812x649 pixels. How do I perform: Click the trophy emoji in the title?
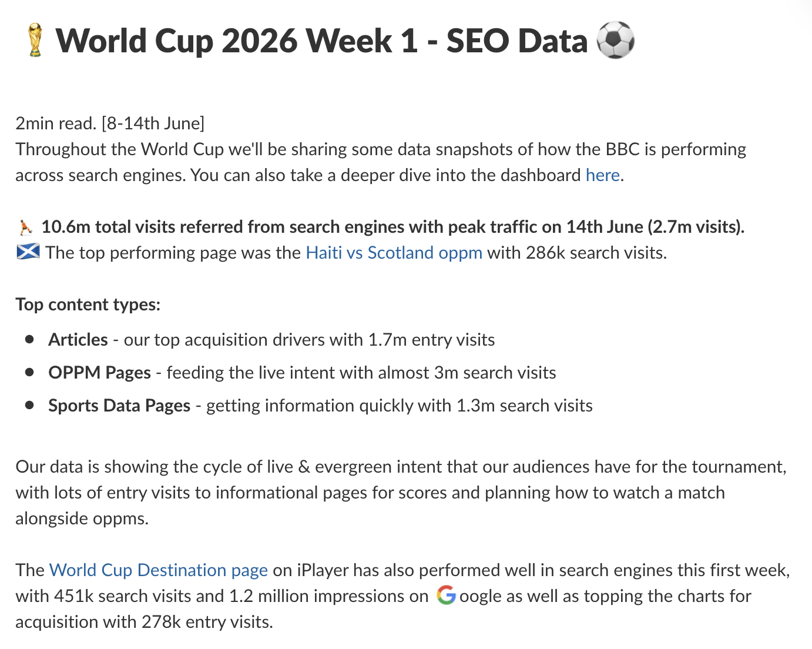coord(35,40)
